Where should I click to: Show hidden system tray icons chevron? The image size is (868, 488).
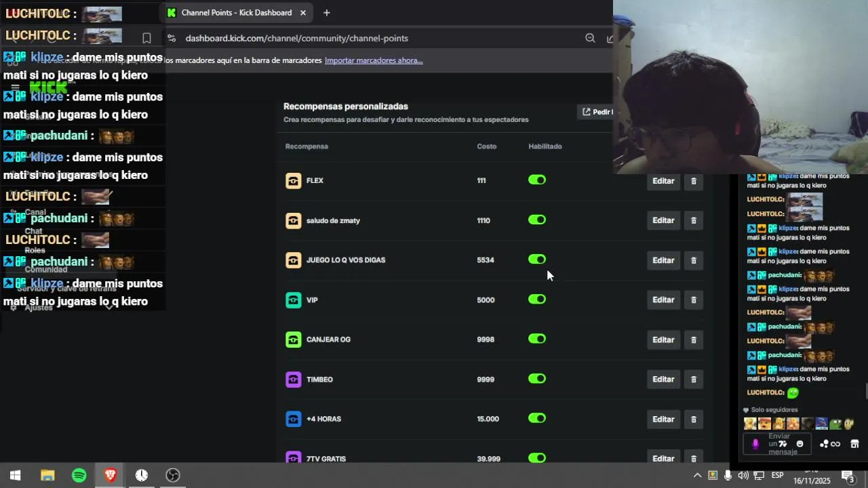pyautogui.click(x=696, y=475)
